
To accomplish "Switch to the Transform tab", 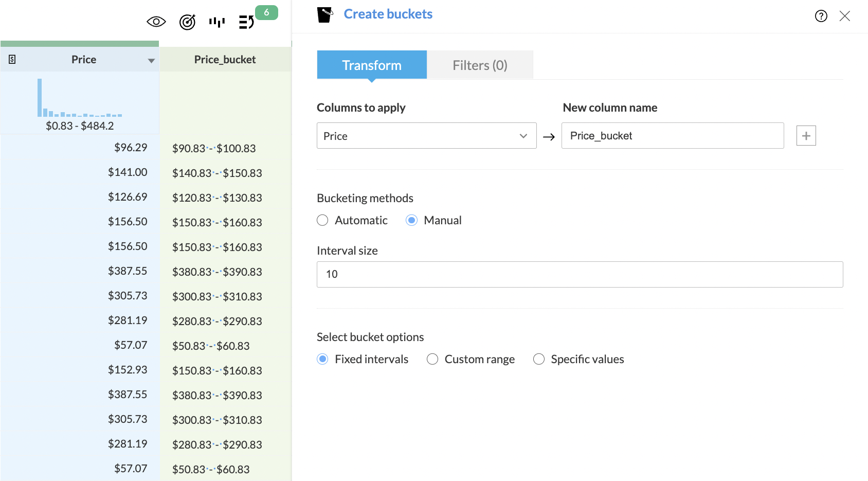I will coord(372,65).
